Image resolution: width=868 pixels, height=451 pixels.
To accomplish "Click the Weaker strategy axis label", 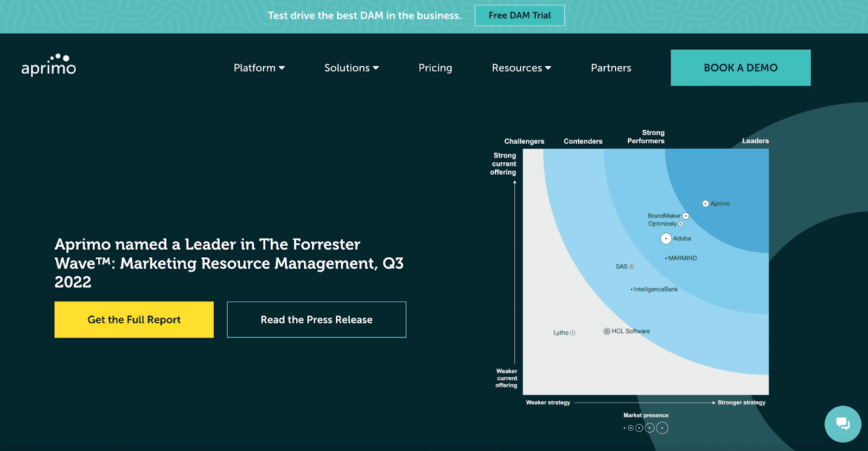I will click(x=548, y=403).
